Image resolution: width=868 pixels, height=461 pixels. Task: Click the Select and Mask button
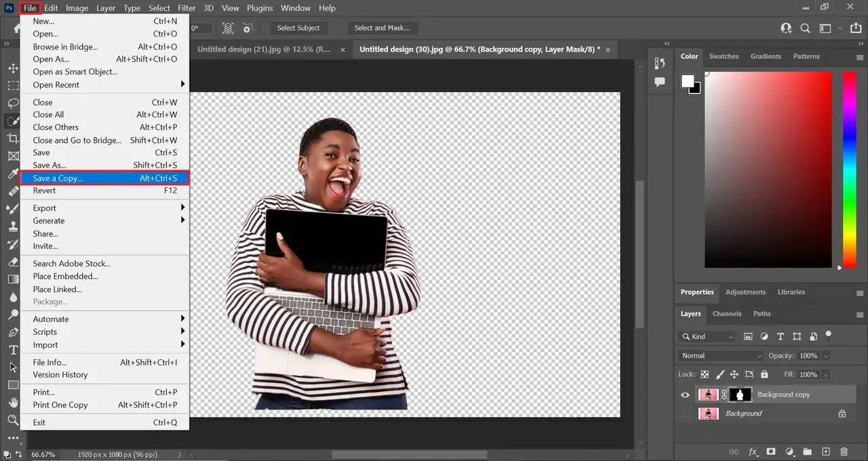pyautogui.click(x=382, y=28)
